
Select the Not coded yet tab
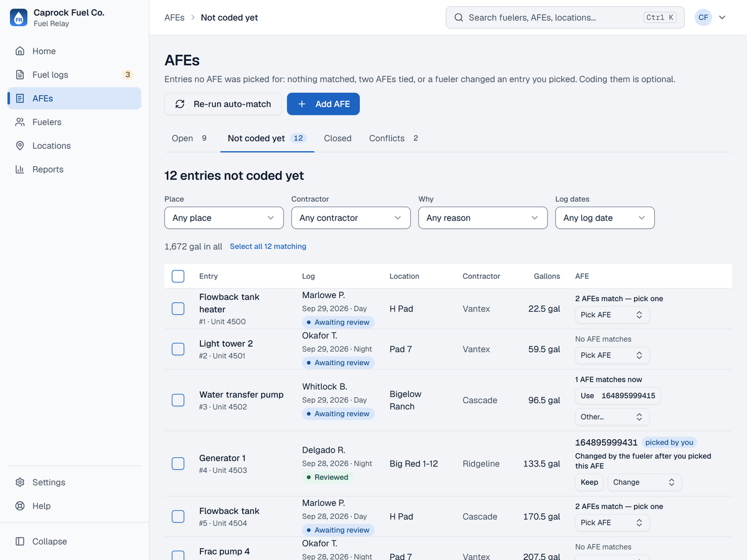267,138
